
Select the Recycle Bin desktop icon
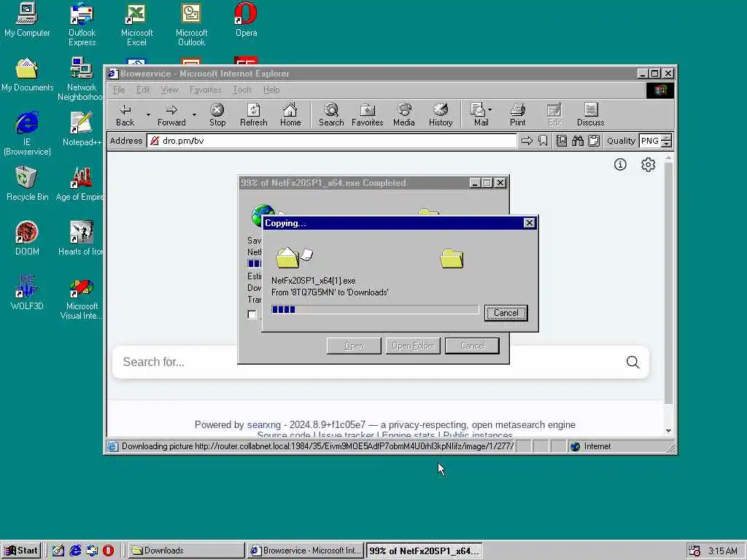click(x=27, y=183)
